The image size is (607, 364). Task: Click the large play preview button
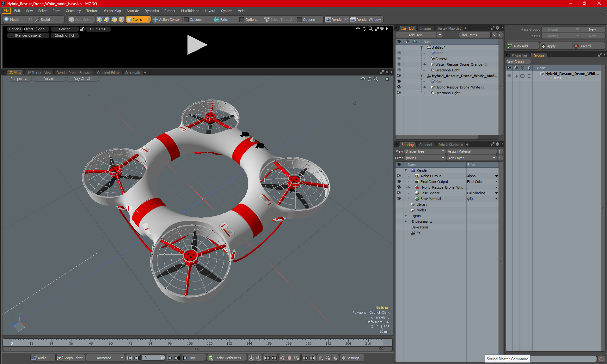click(197, 45)
